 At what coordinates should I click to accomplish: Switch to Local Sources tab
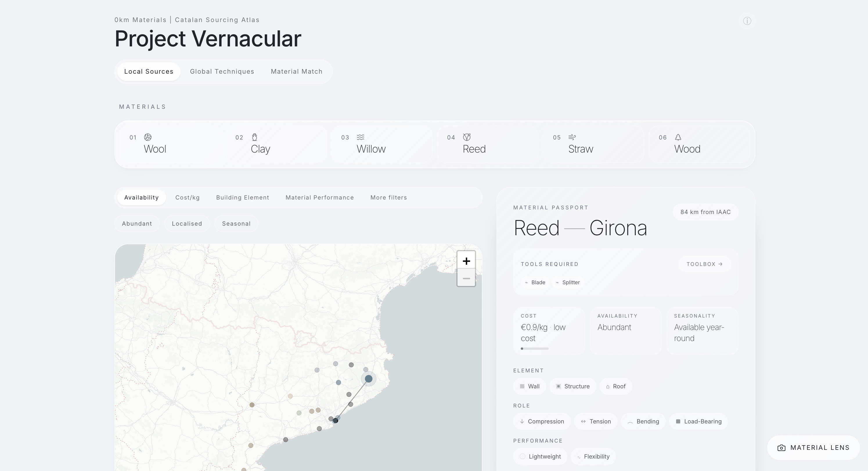point(149,71)
